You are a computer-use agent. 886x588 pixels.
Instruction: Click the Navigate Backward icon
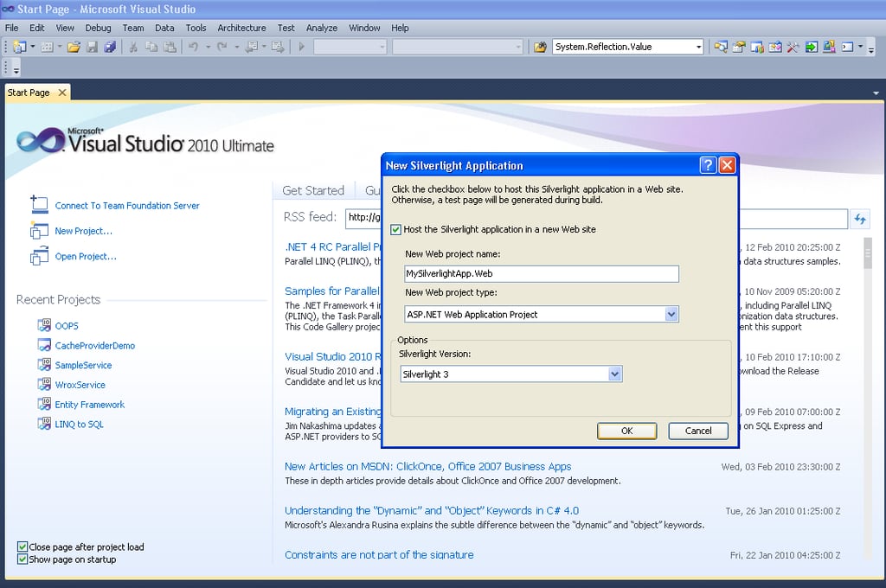pyautogui.click(x=252, y=47)
